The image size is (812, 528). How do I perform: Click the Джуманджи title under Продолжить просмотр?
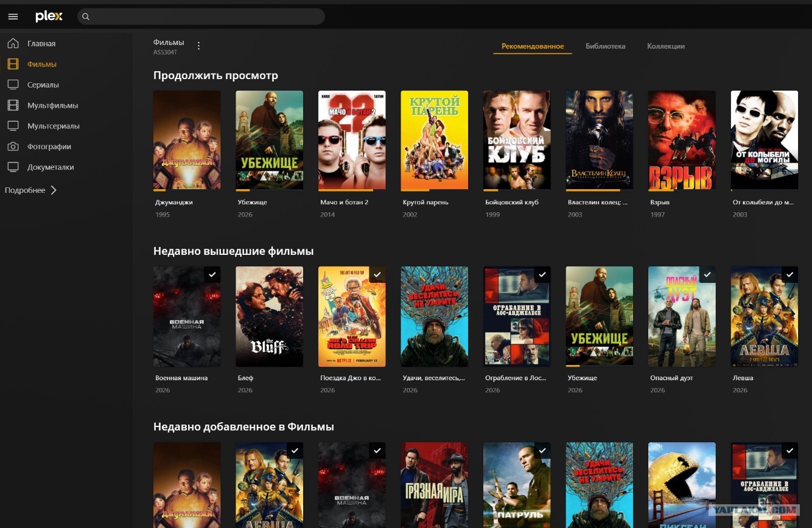tap(174, 202)
